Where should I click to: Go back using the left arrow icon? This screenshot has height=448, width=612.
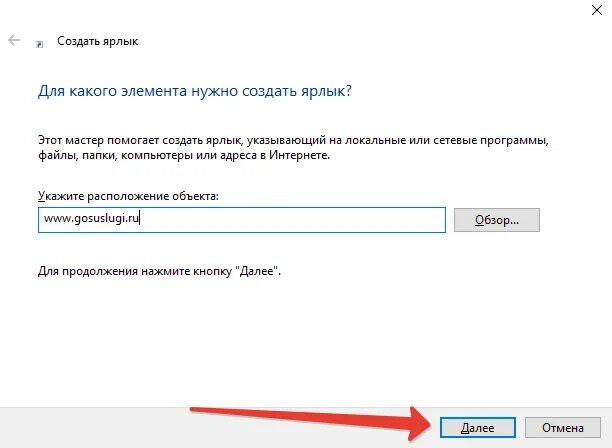click(x=14, y=40)
